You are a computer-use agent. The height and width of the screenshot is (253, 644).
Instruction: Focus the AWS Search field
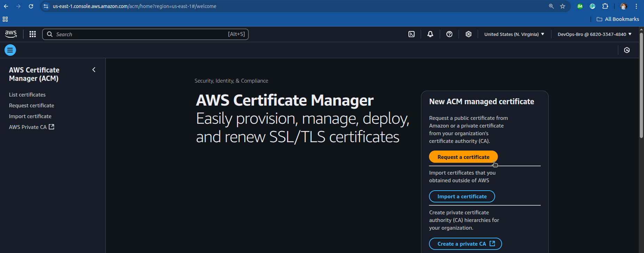point(145,34)
